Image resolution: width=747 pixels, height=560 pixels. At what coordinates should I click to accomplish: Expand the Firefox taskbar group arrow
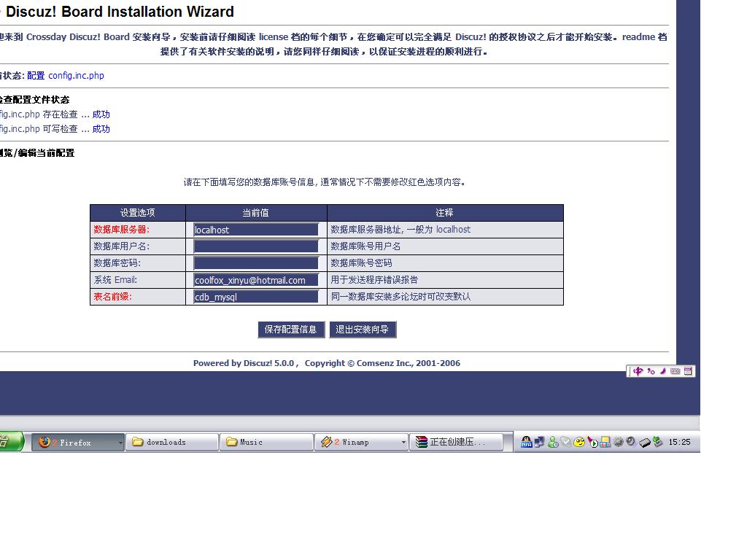pyautogui.click(x=120, y=443)
